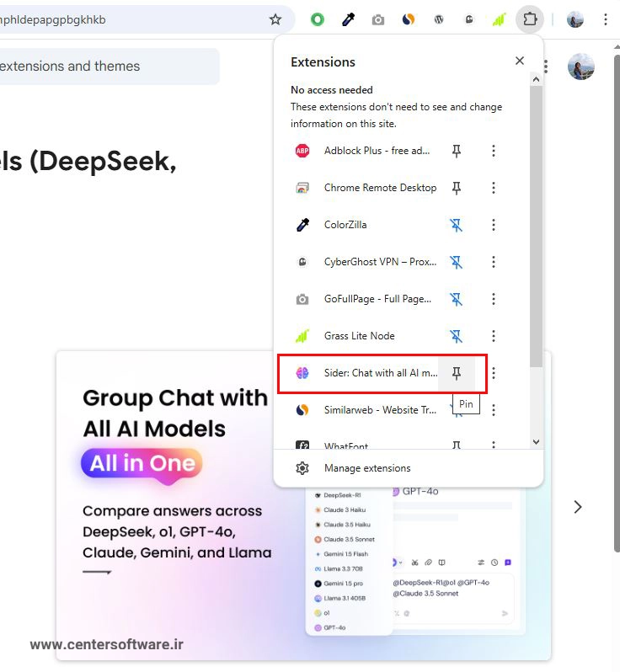
Task: Open the Chrome profile avatar in toolbar
Action: 575,19
